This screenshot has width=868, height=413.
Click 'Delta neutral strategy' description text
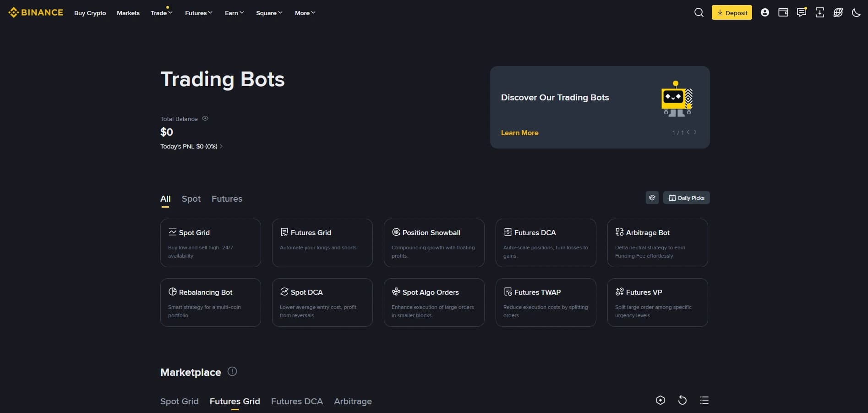(650, 252)
